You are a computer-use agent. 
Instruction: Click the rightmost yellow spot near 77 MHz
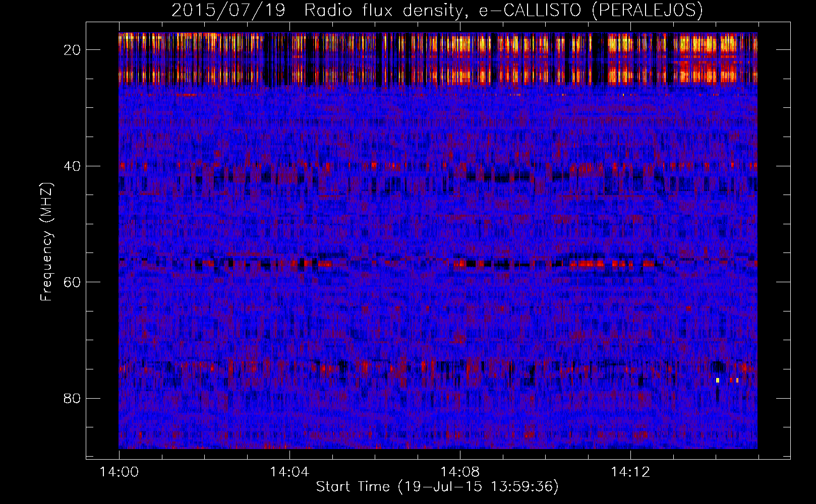click(737, 380)
